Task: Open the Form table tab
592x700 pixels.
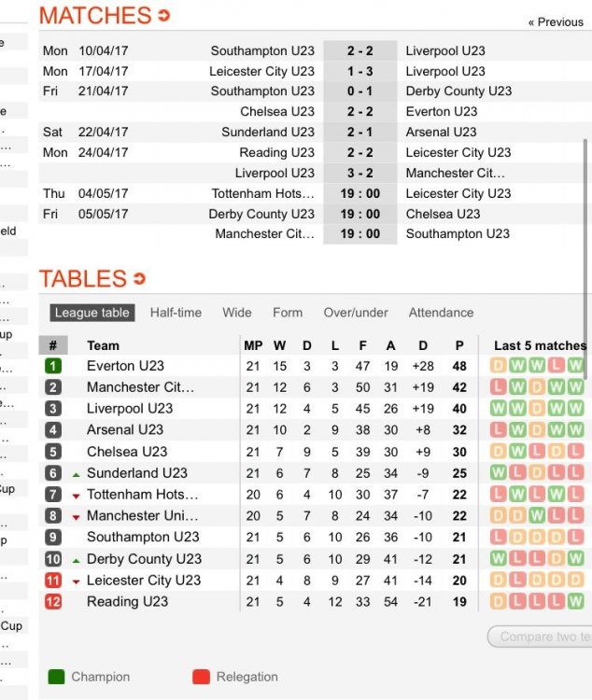Action: (288, 313)
